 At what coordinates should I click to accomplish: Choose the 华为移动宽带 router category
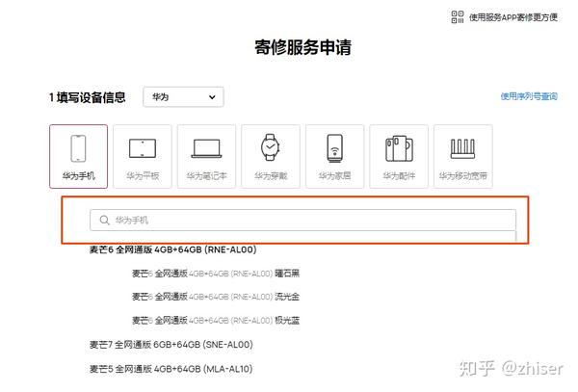point(463,156)
